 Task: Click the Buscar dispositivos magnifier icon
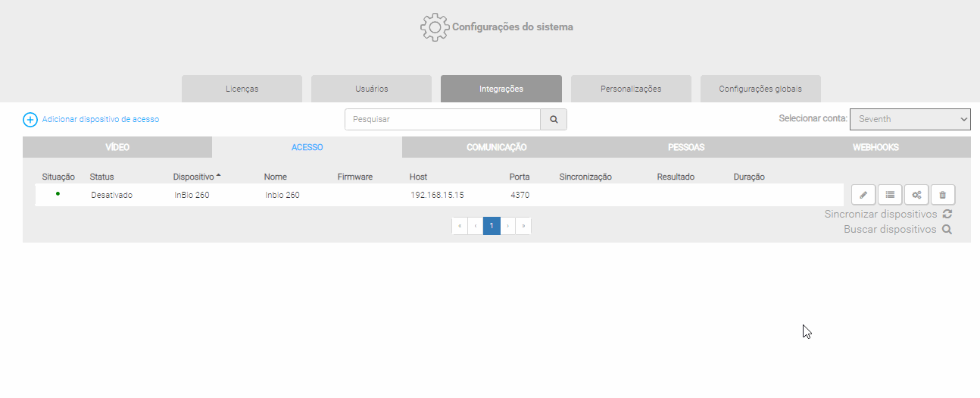click(947, 230)
